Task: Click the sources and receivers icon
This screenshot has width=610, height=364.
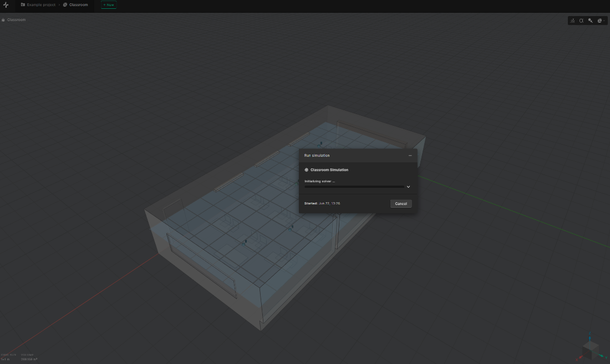Action: point(590,20)
